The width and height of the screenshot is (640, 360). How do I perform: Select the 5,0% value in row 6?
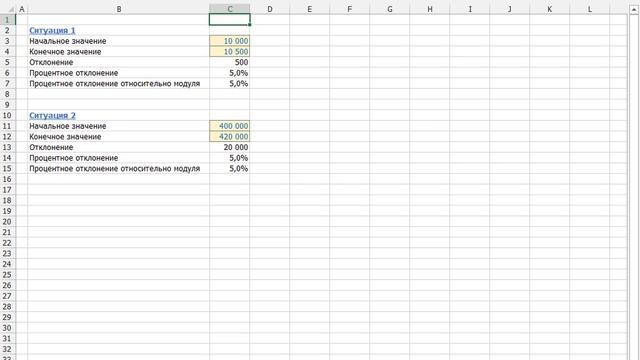tap(230, 73)
